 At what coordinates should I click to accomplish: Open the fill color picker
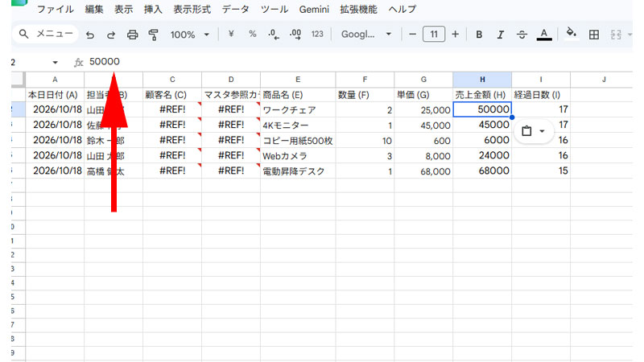[x=572, y=33]
